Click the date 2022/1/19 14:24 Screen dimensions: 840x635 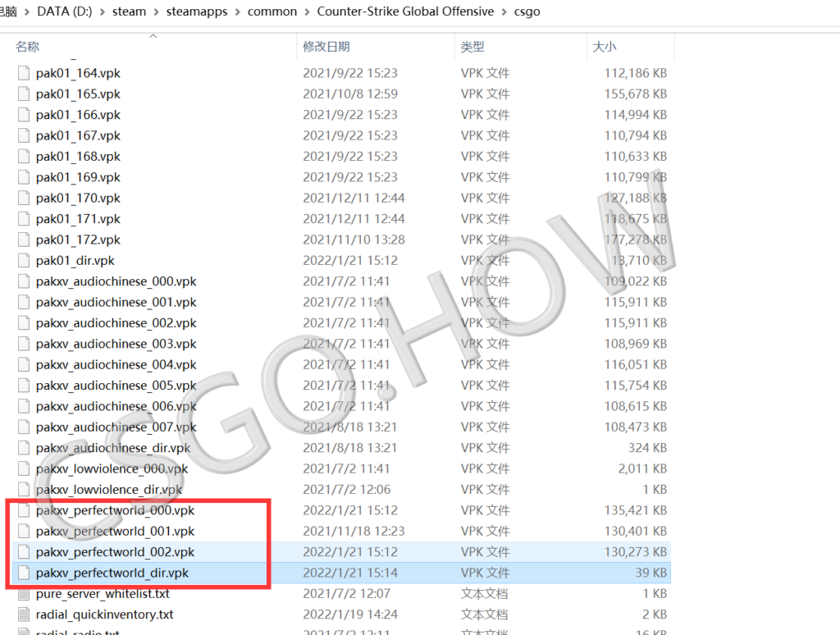pos(350,614)
